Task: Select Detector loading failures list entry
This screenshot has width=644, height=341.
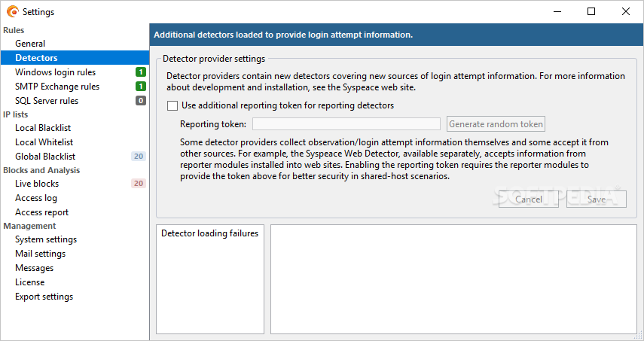Action: pos(210,233)
